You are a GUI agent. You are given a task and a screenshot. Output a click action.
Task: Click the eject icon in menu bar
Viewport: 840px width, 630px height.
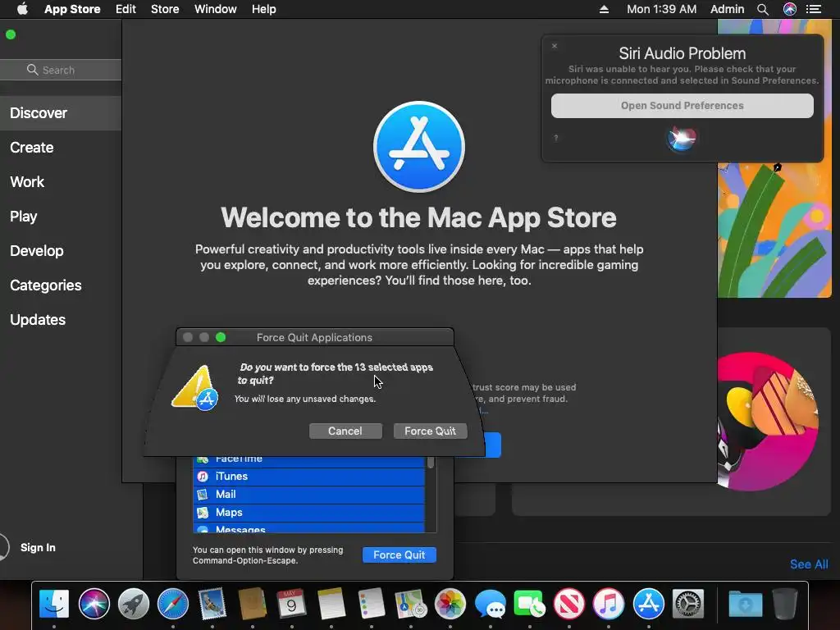click(604, 9)
